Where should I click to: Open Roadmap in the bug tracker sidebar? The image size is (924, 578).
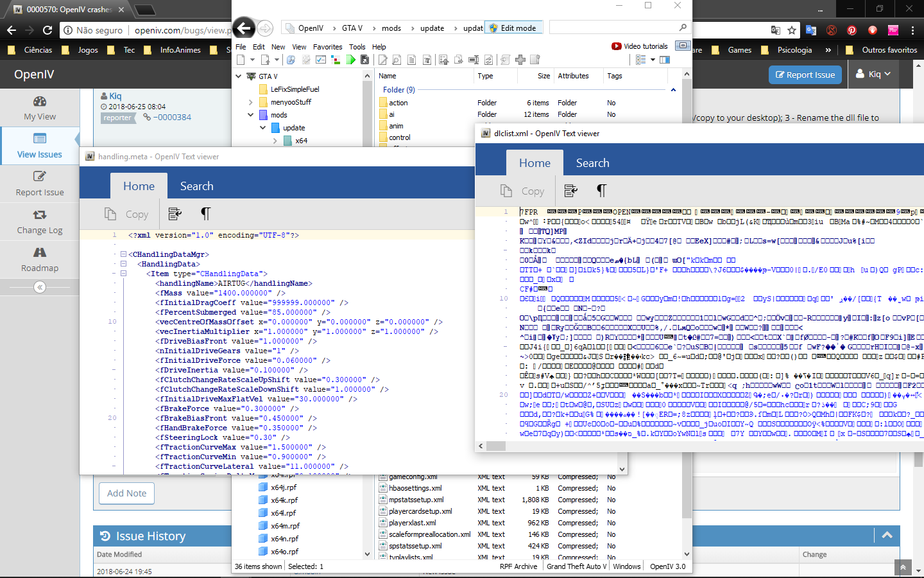tap(40, 259)
